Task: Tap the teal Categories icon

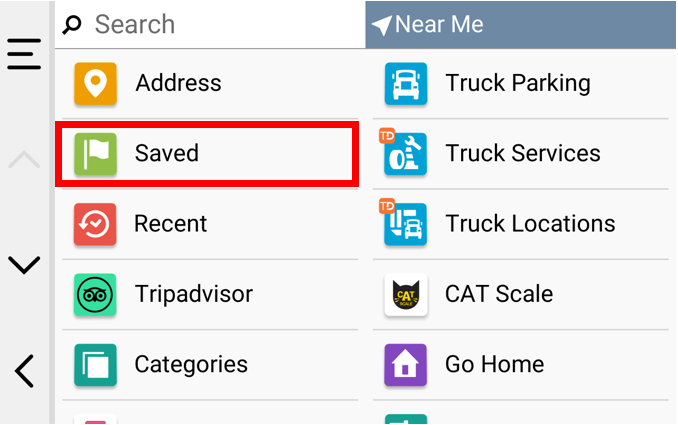Action: tap(96, 365)
